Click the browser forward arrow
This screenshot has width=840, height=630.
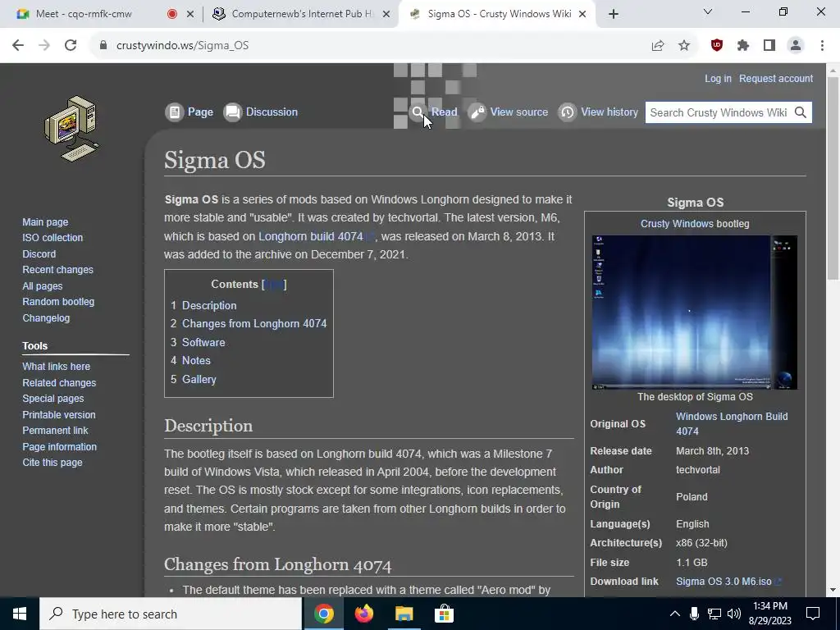pyautogui.click(x=44, y=46)
